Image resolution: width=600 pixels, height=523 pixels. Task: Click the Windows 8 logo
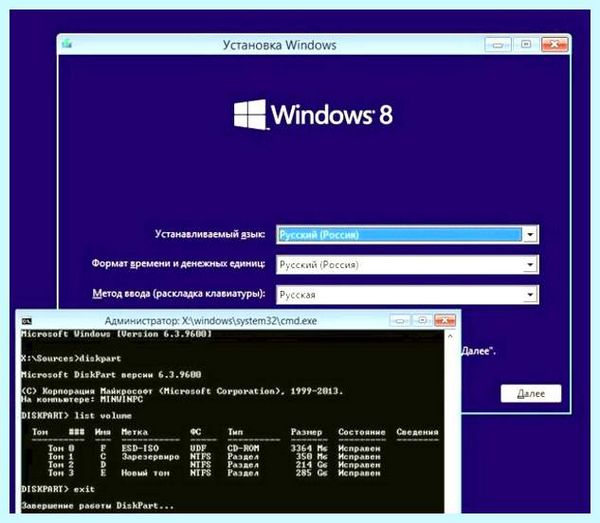tap(313, 114)
